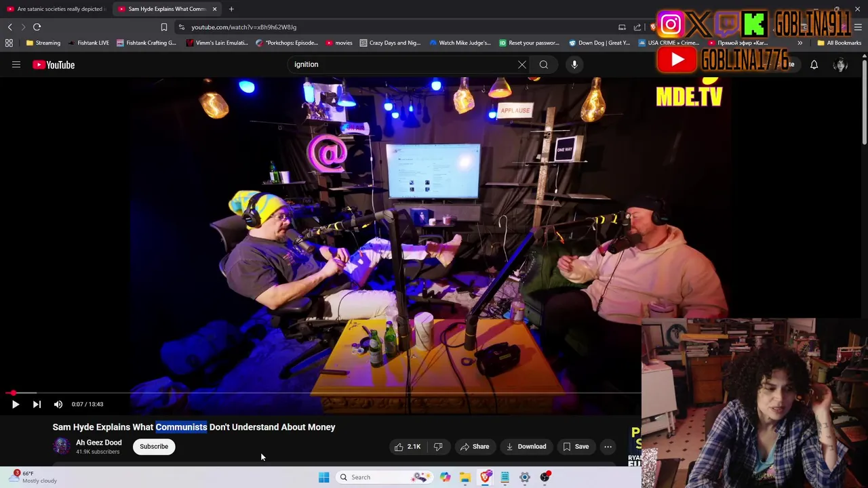Open Porkchops: Episode bookmark
868x488 pixels.
288,43
